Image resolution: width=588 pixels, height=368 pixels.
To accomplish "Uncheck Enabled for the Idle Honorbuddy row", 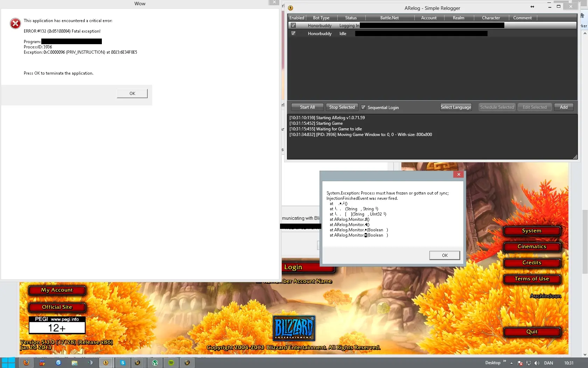I will point(293,33).
